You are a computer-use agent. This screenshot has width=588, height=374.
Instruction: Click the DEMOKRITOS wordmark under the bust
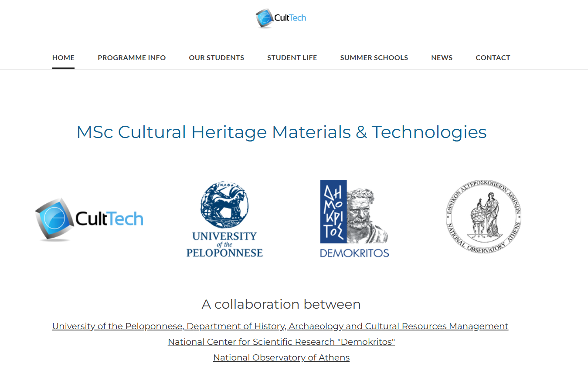tap(354, 253)
